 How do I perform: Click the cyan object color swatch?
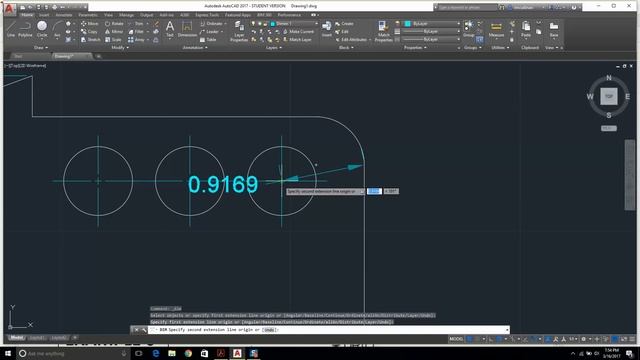407,24
